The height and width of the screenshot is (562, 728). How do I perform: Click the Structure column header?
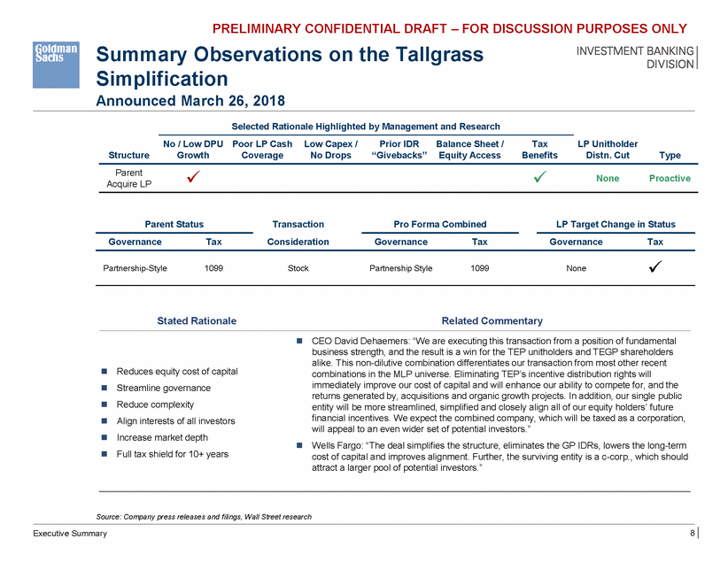tap(128, 156)
